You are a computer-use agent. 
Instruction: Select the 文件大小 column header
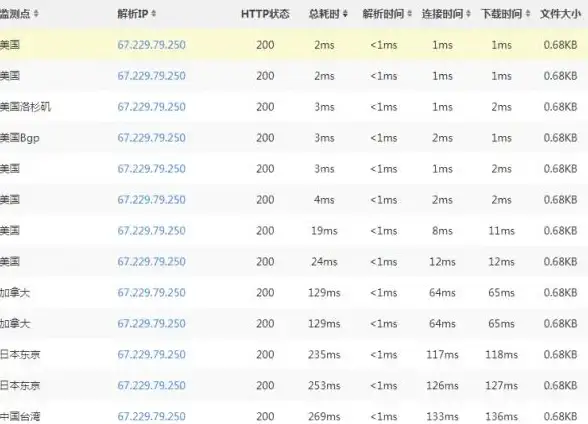point(560,14)
